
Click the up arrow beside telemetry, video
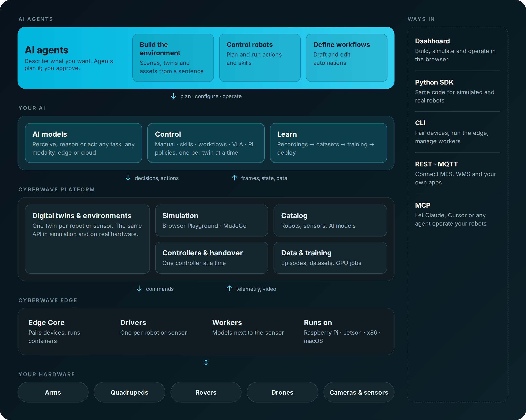pyautogui.click(x=229, y=289)
